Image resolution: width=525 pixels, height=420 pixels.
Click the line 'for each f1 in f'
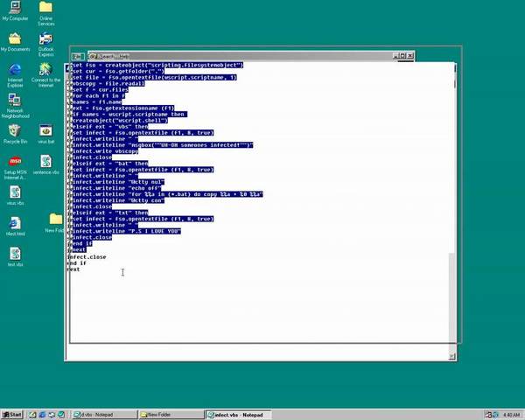[98, 95]
